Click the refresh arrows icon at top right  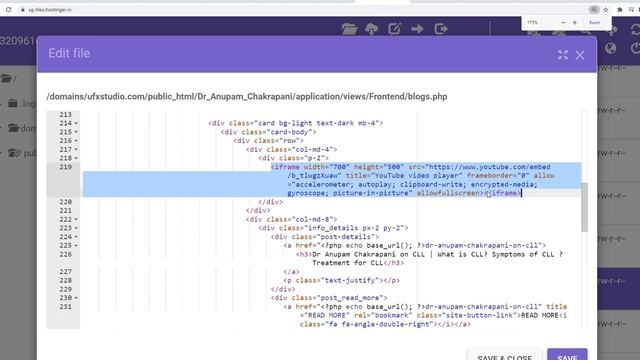coord(635,29)
